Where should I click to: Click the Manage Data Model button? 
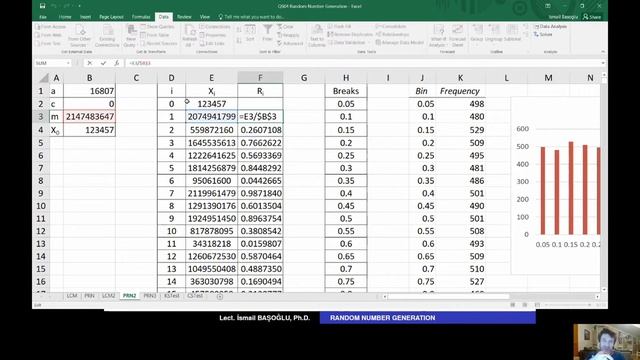400,42
